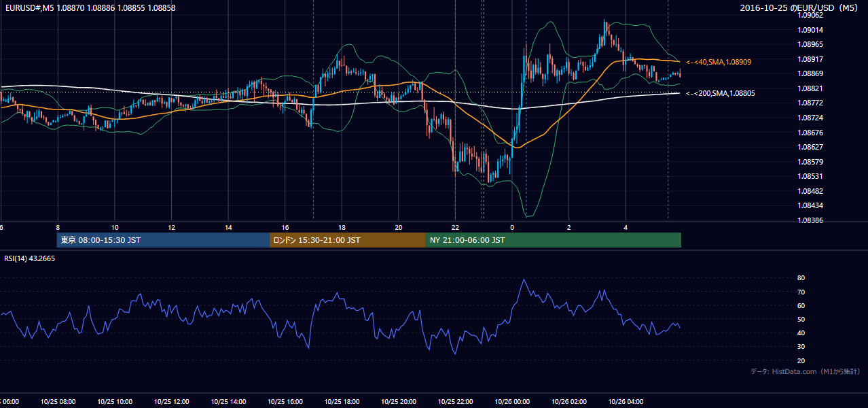Click price axis value 1.08917

(810, 59)
